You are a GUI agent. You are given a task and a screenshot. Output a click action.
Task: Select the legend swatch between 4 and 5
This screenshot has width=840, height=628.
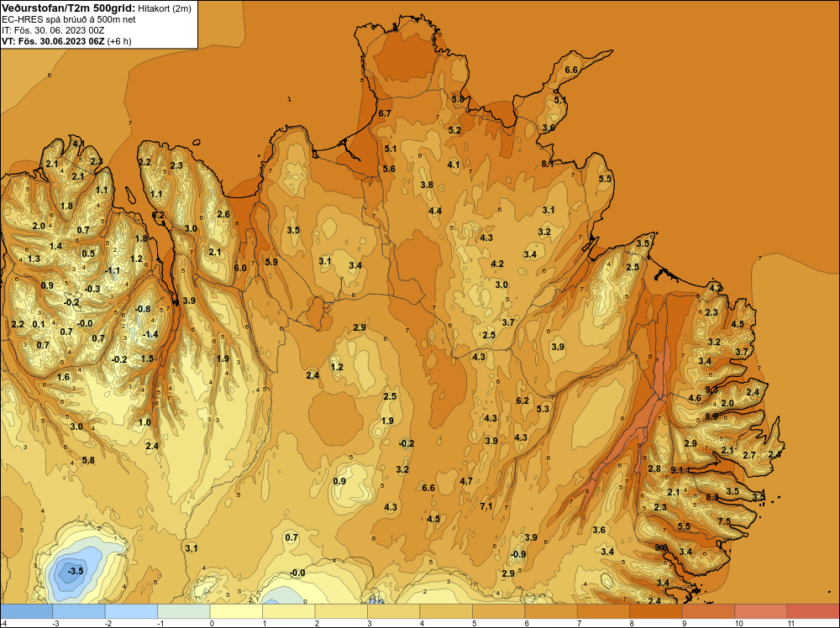click(x=446, y=611)
